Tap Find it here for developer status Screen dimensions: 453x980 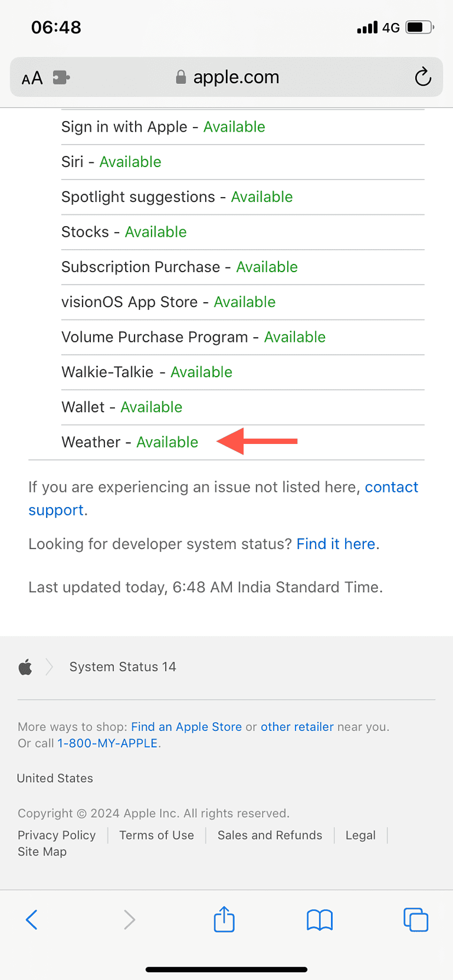[336, 544]
